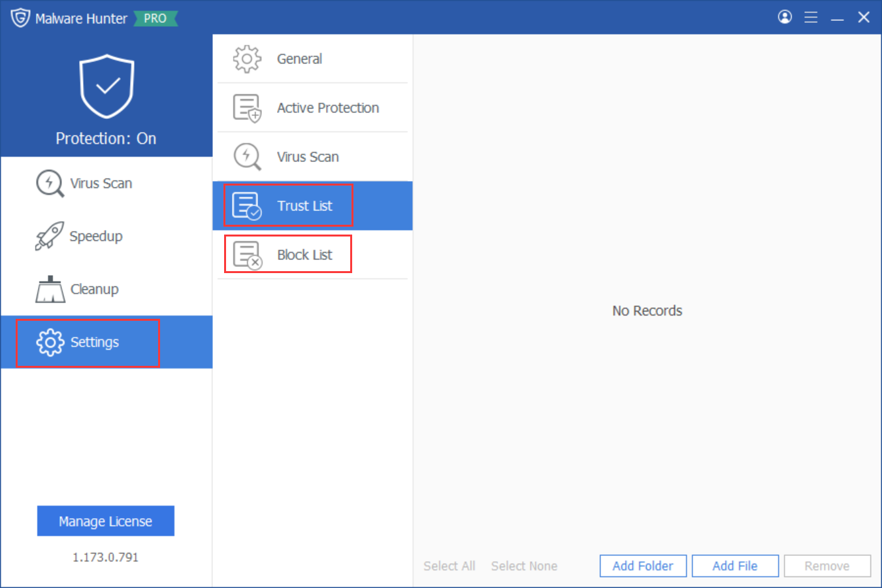Click the Add File button
The image size is (882, 588).
tap(735, 566)
